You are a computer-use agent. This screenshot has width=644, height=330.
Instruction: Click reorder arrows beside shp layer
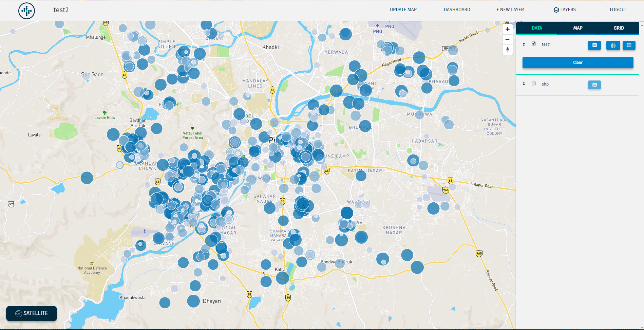(524, 84)
